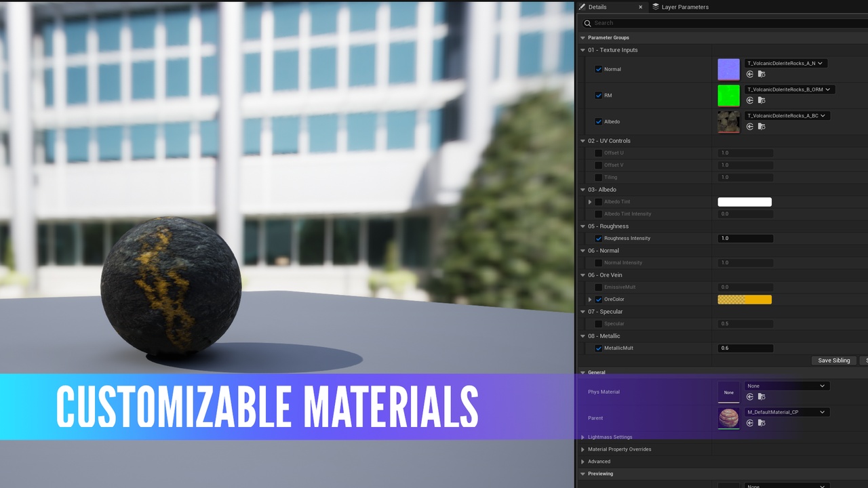The width and height of the screenshot is (868, 488).
Task: Collapse the 02 - UV Controls group
Action: (x=583, y=141)
